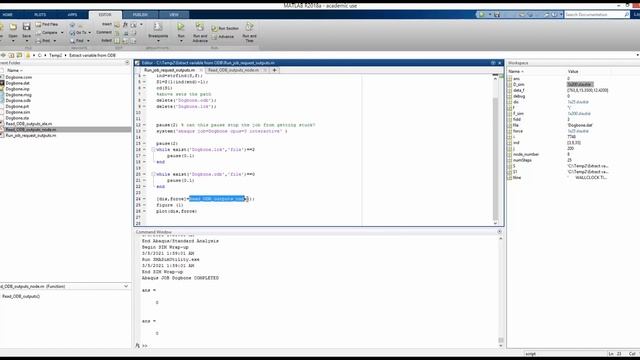Screen dimensions: 640x360
Task: Click the Run Section button
Action: (x=225, y=29)
